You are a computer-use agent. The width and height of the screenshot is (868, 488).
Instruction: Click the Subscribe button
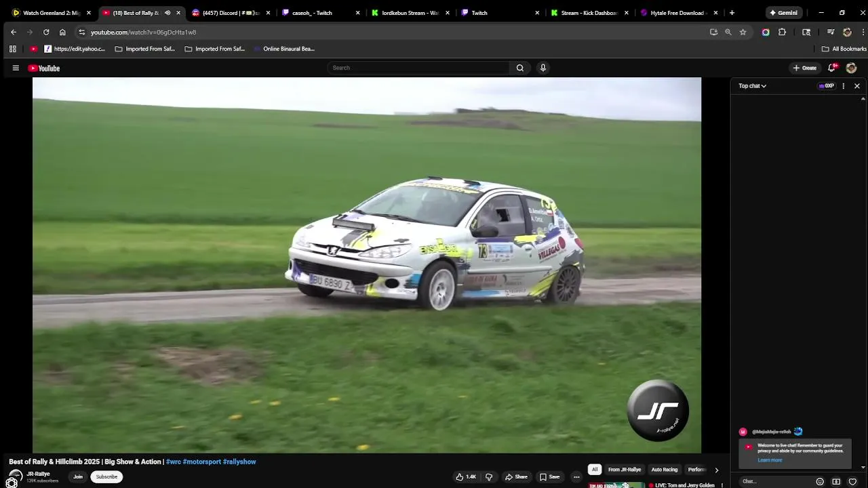(x=106, y=476)
